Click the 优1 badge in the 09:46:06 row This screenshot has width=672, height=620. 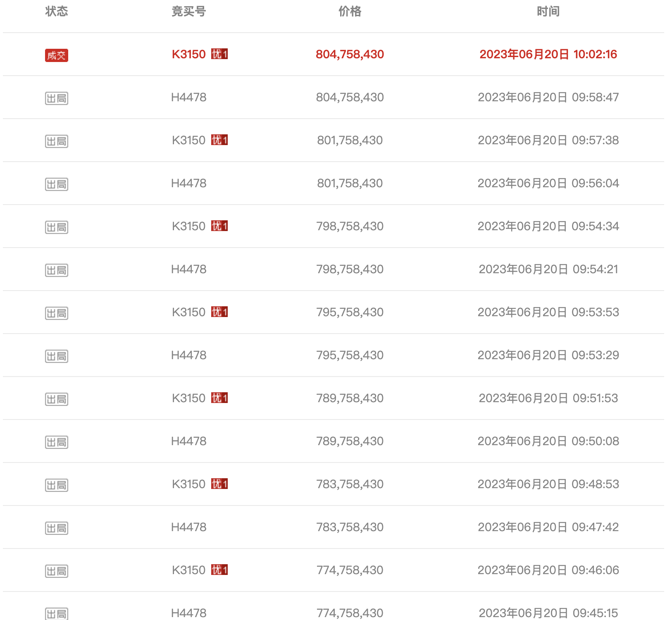[x=219, y=570]
